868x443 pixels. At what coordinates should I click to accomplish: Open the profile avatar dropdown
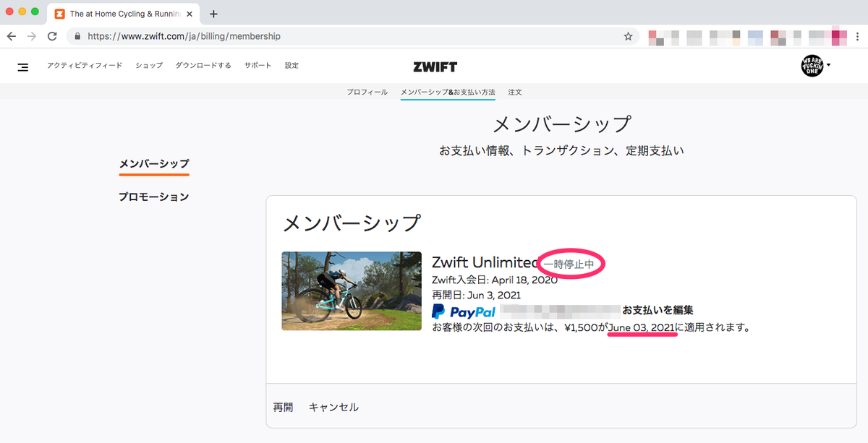[816, 66]
